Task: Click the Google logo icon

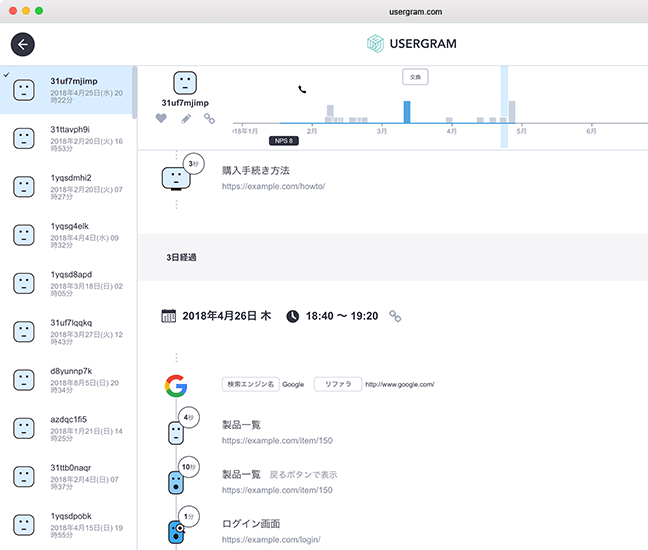Action: [x=176, y=385]
